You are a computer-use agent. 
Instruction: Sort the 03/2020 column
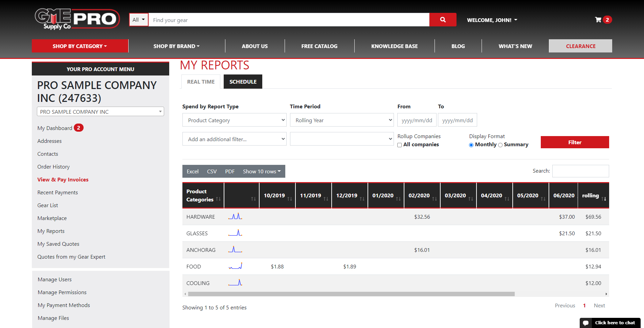[x=471, y=199]
